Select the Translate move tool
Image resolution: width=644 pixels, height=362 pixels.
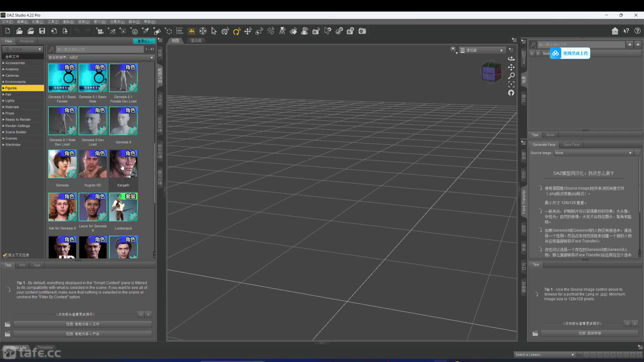pyautogui.click(x=248, y=31)
